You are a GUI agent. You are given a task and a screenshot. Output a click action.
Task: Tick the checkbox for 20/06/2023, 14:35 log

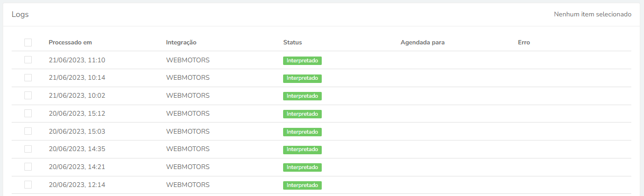pos(28,149)
